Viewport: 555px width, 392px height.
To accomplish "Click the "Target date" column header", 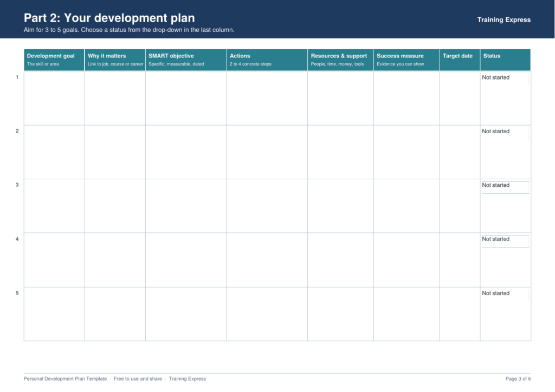I will click(x=460, y=60).
